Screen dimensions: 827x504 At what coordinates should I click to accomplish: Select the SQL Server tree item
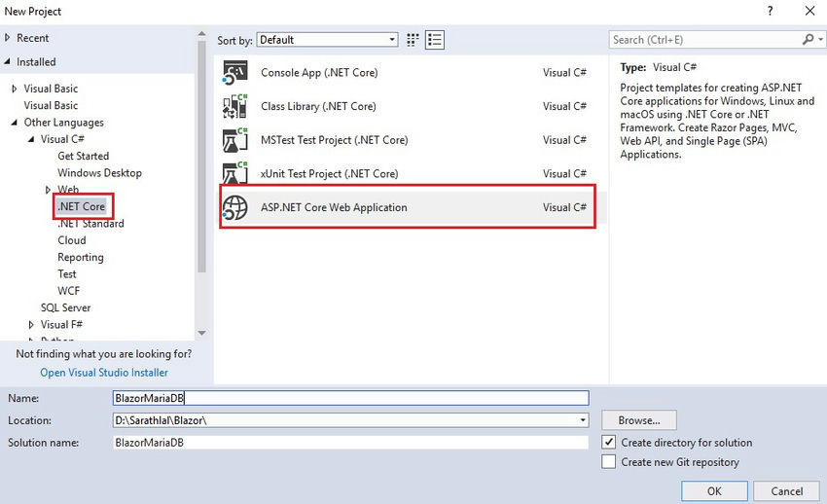coord(65,307)
